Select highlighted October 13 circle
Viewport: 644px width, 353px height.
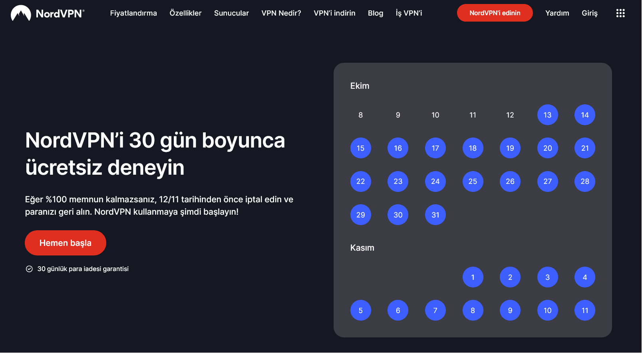pyautogui.click(x=547, y=115)
